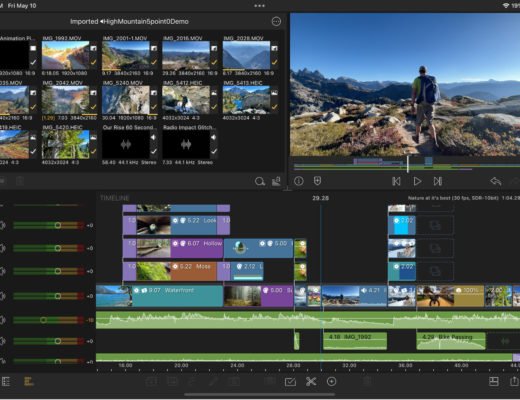
Task: Click the 24.00 mark on timeline ruler
Action: tap(237, 365)
